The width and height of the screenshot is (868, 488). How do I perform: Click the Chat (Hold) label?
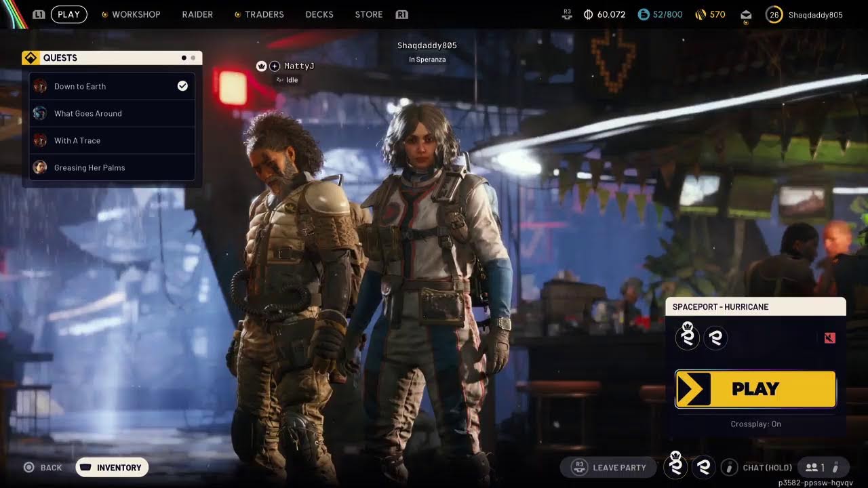767,468
